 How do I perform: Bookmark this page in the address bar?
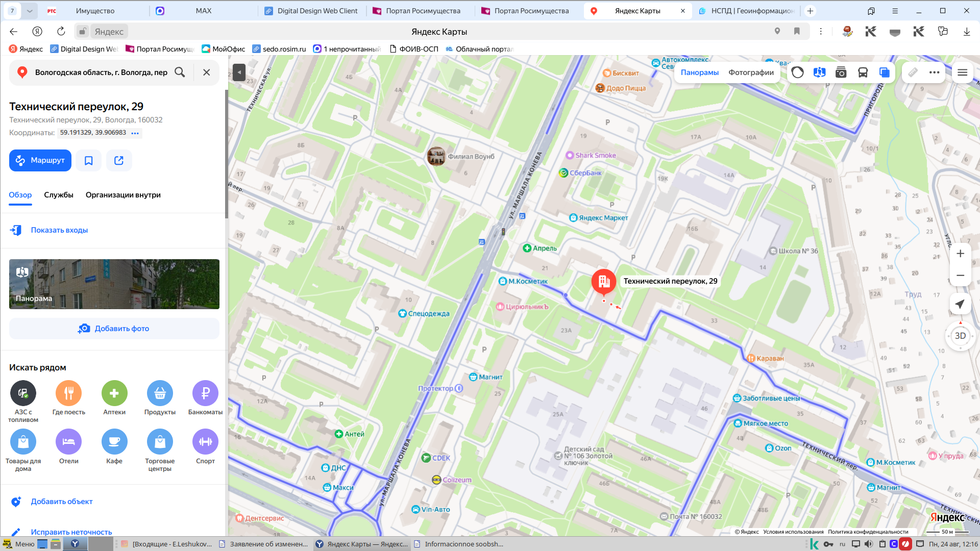click(x=797, y=32)
